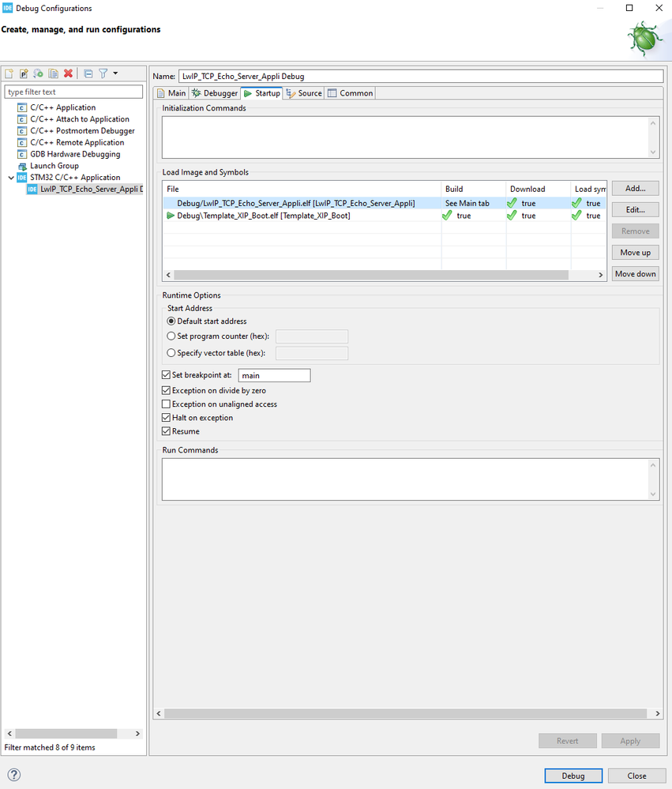This screenshot has width=672, height=789.
Task: Click the Add... button
Action: point(636,189)
